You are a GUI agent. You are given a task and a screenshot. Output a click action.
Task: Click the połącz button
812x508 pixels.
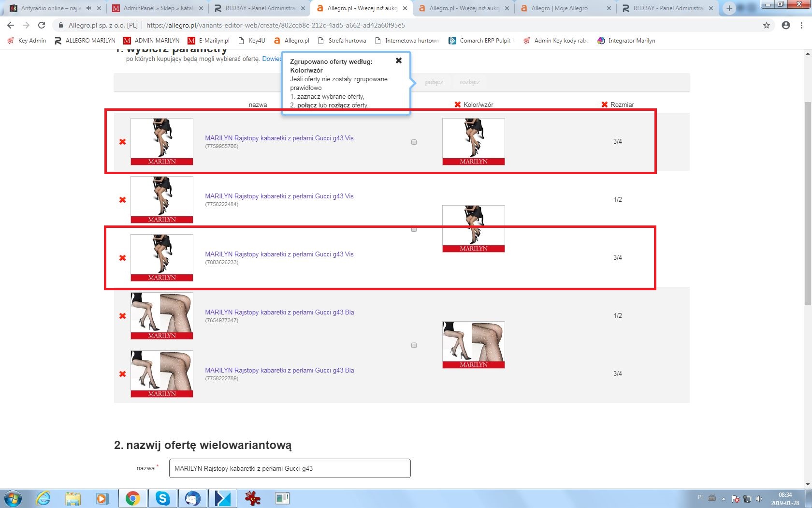point(434,82)
